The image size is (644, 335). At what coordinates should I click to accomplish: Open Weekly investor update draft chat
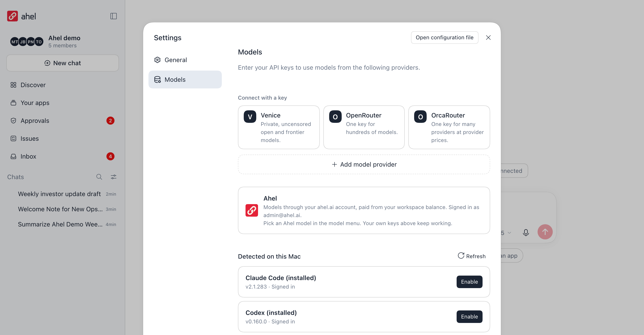click(63, 194)
